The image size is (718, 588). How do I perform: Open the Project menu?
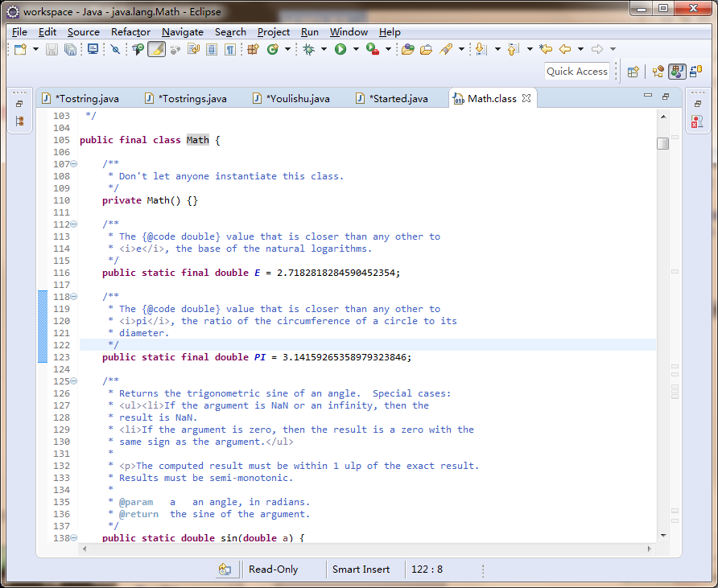(x=274, y=32)
